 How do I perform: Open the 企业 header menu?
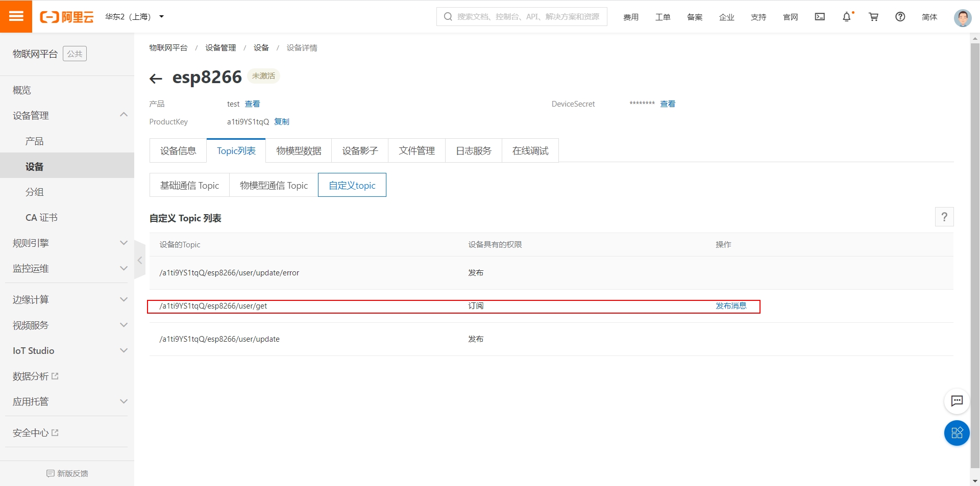[x=727, y=17]
